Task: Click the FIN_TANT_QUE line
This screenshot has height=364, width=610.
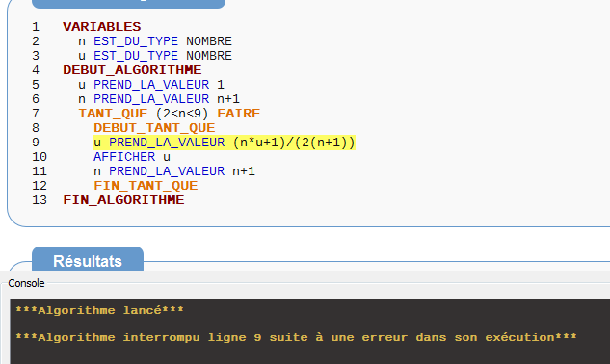Action: pos(146,186)
